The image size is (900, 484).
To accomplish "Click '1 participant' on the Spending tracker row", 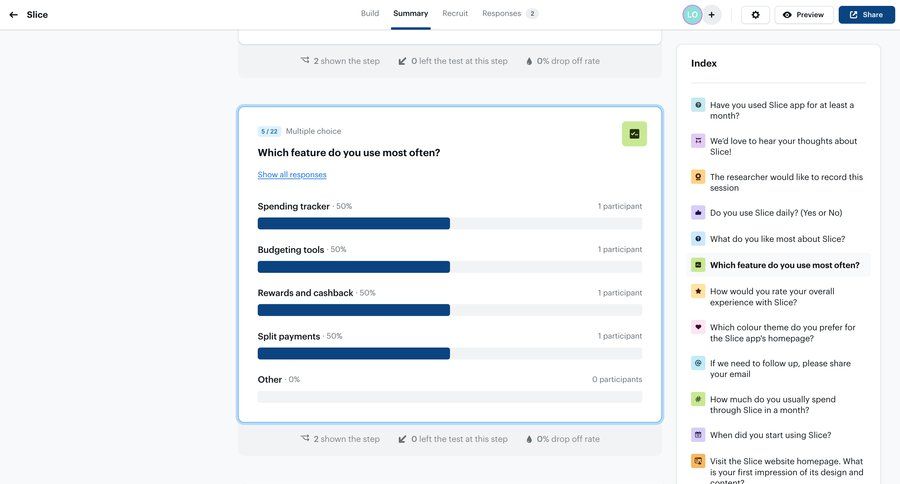I will pyautogui.click(x=620, y=206).
